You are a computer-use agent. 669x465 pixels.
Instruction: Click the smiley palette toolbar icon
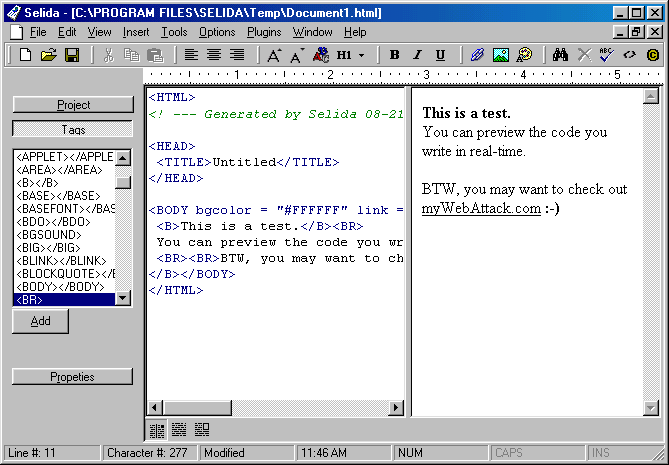pyautogui.click(x=524, y=55)
